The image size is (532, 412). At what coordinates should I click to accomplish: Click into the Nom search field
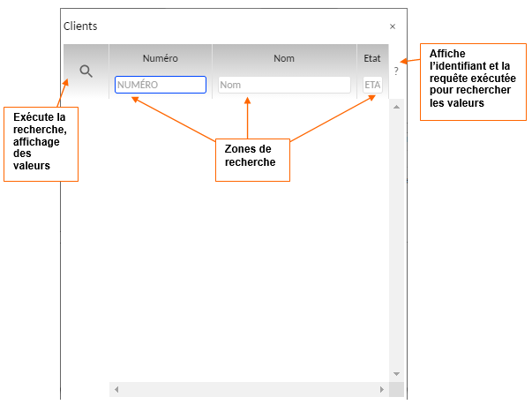pos(283,85)
